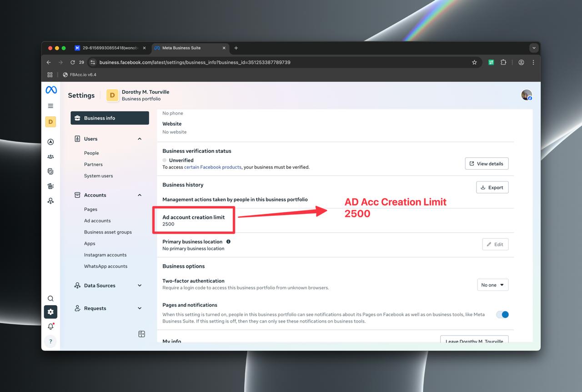Collapse the settings panel icon
The image size is (582, 392).
tap(141, 334)
